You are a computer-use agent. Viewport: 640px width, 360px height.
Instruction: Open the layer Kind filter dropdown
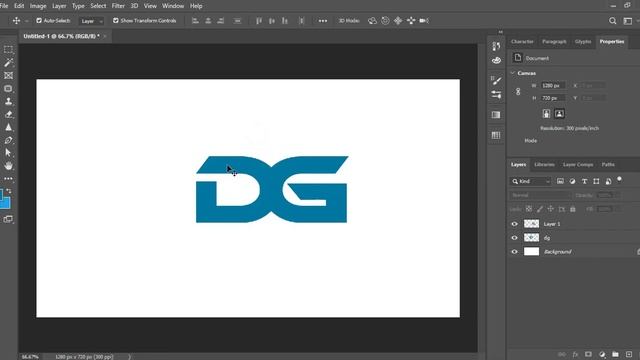tap(531, 181)
